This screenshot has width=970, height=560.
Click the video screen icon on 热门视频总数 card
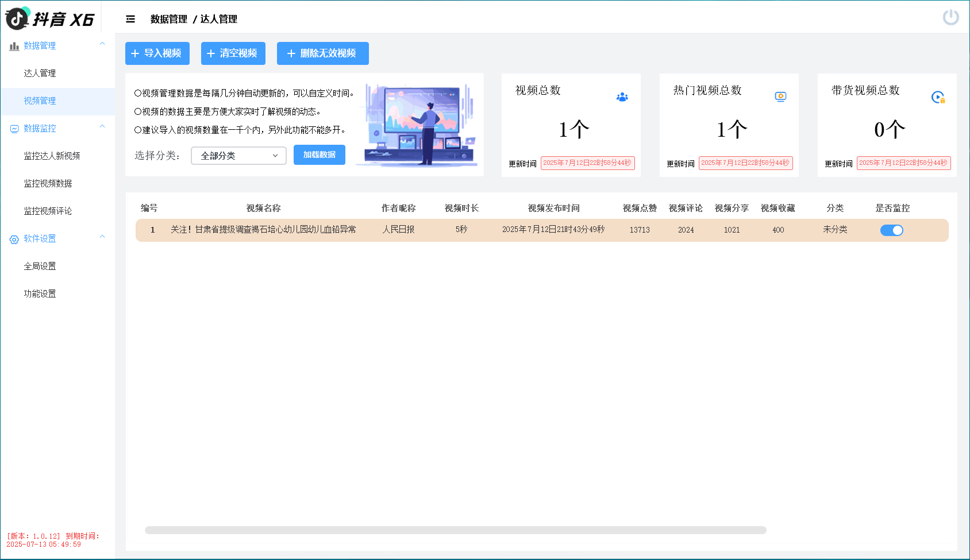click(780, 97)
